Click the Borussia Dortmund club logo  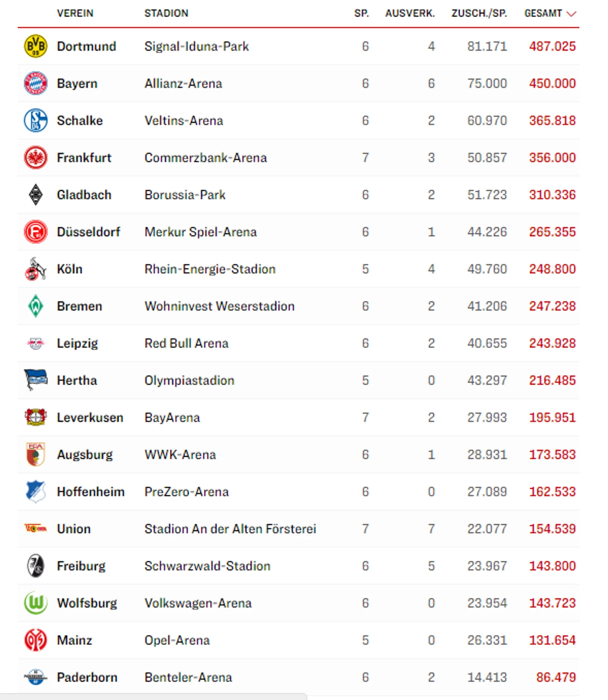(x=35, y=46)
